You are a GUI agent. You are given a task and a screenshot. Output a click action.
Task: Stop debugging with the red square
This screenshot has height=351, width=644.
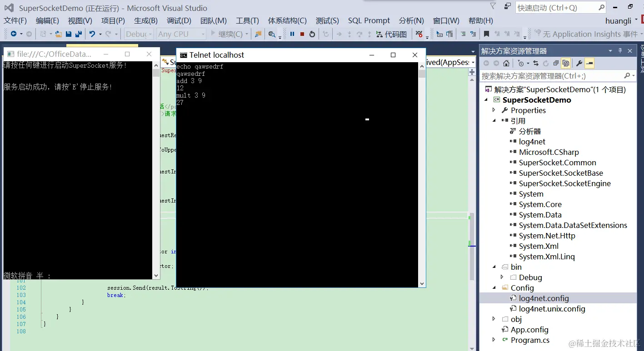tap(302, 34)
